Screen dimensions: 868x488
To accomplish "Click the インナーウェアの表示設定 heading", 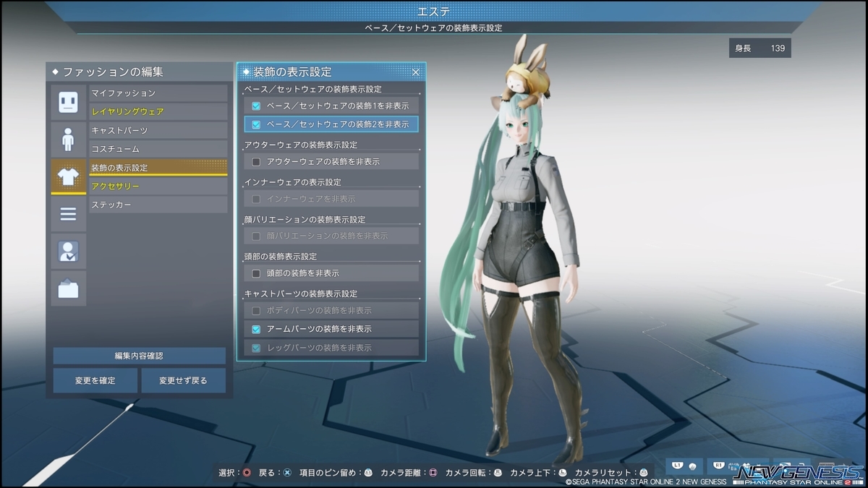I will [293, 182].
